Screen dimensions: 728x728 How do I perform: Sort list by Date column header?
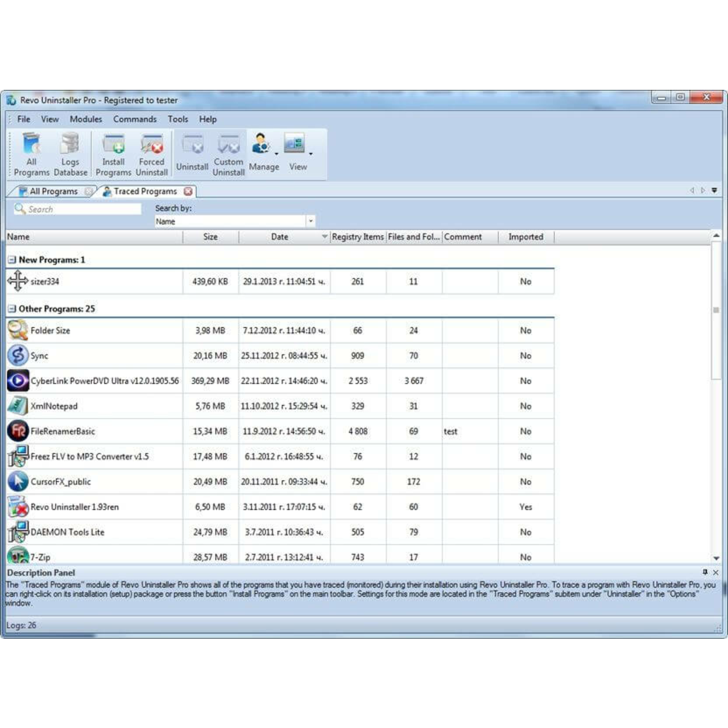(x=279, y=237)
